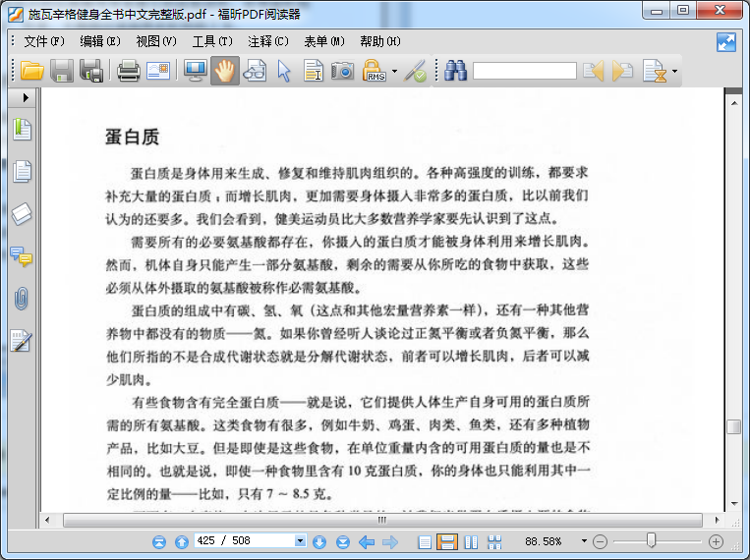The width and height of the screenshot is (750, 560).
Task: Toggle the expand view icon in menu bar
Action: [726, 42]
